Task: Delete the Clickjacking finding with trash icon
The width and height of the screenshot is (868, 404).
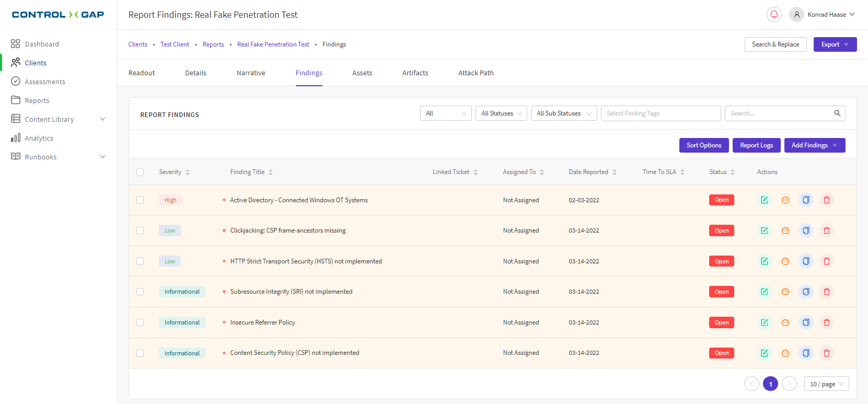Action: 826,230
